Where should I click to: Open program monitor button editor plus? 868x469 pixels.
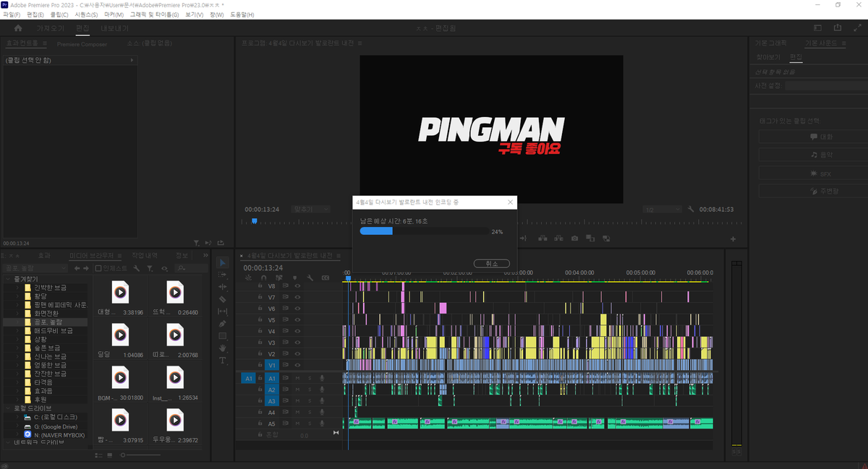coord(733,239)
